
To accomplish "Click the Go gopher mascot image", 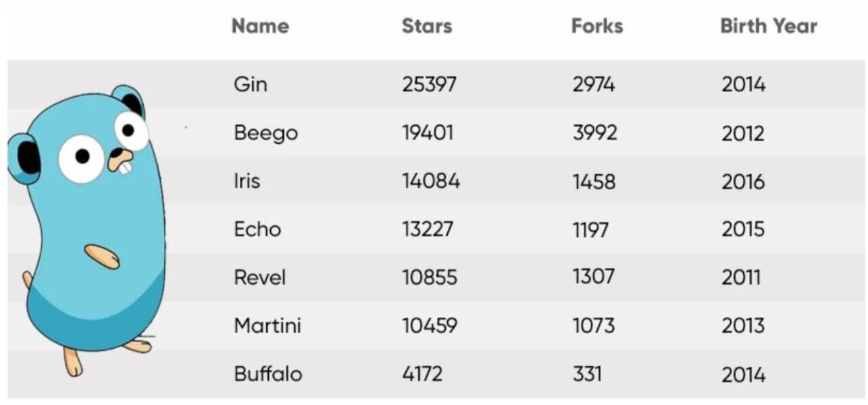I will coord(87,231).
